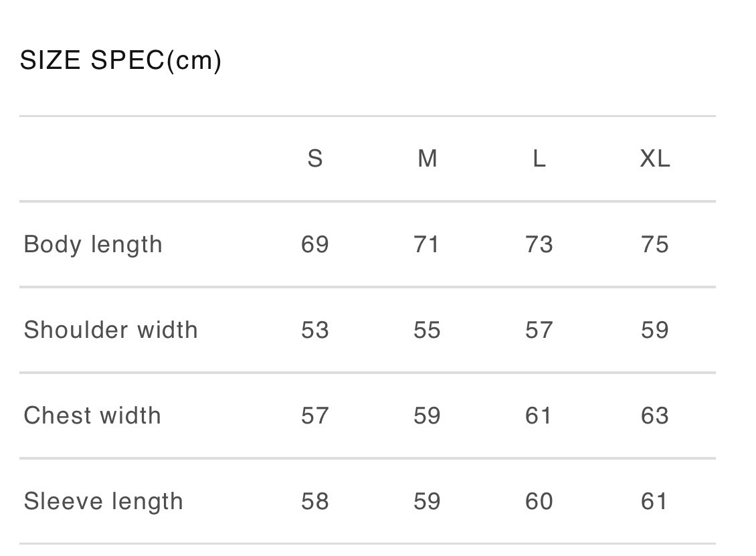Click Chest width value 63 for XL
This screenshot has width=756, height=556.
654,415
